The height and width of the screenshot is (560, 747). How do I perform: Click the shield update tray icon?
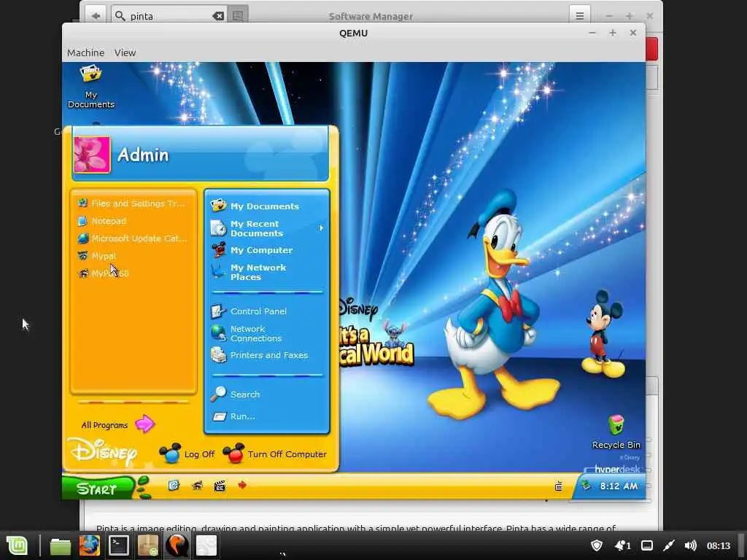click(x=597, y=545)
